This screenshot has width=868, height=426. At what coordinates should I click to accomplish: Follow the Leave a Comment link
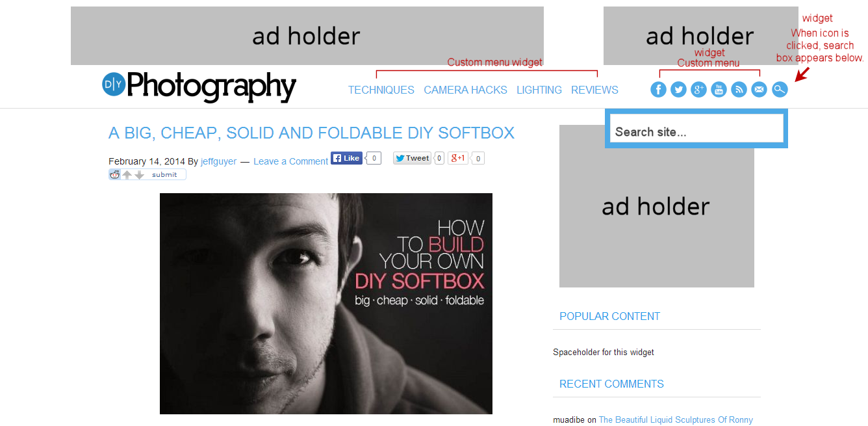tap(290, 161)
